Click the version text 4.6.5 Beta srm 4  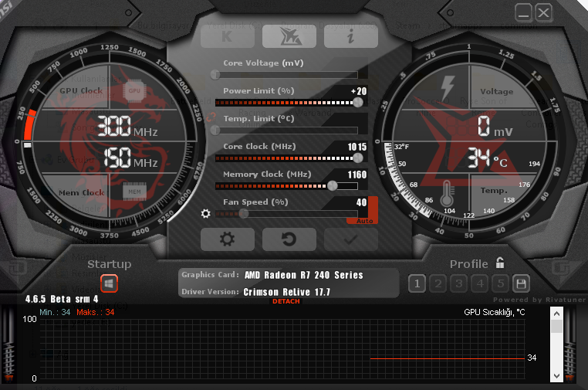click(x=62, y=299)
